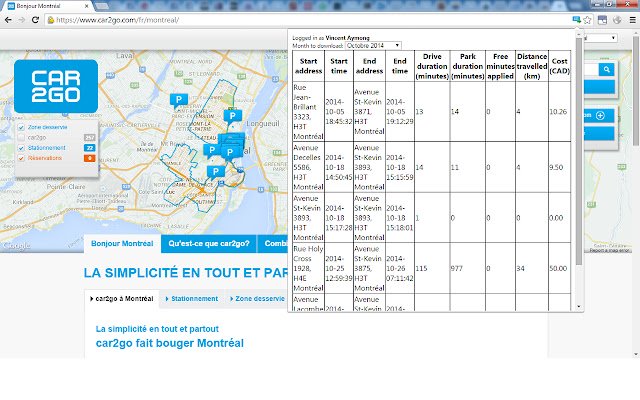Click the car2go trip download extension icon
Screen dimensions: 640x400
pos(576,20)
